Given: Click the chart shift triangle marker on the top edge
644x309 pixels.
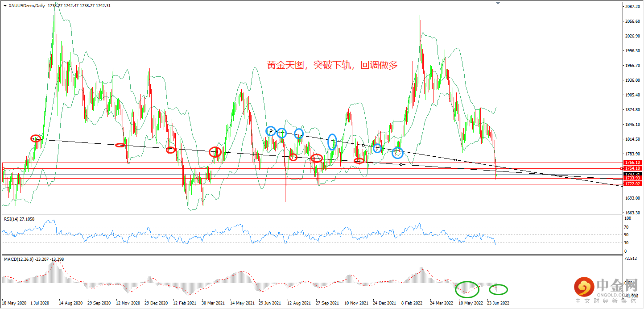Looking at the screenshot, I should [498, 4].
